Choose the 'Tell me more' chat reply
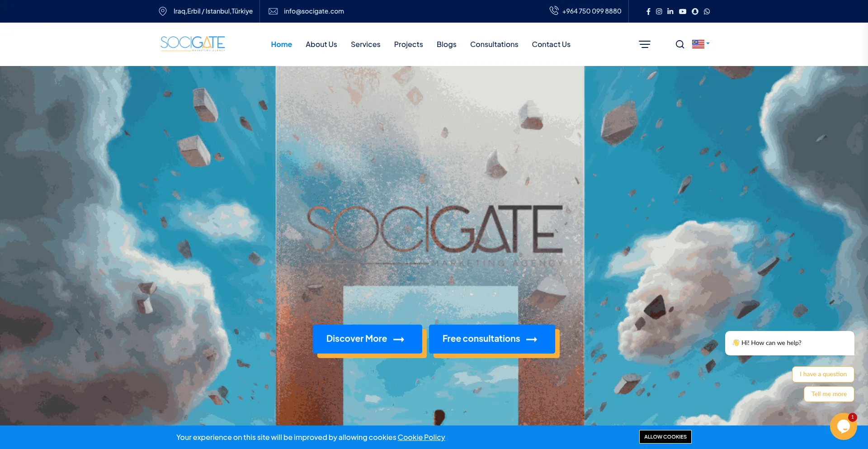The image size is (868, 449). [829, 394]
